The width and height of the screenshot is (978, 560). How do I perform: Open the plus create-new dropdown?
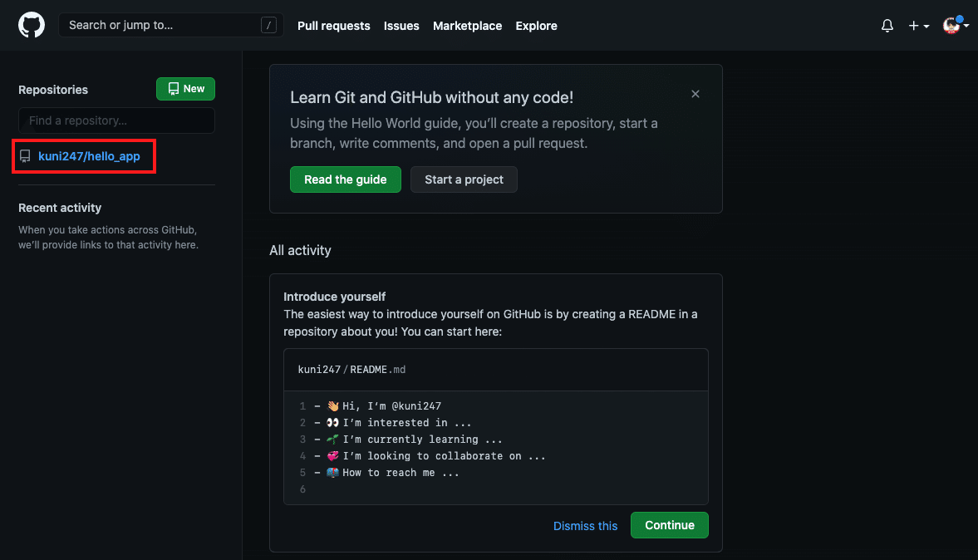pos(917,26)
